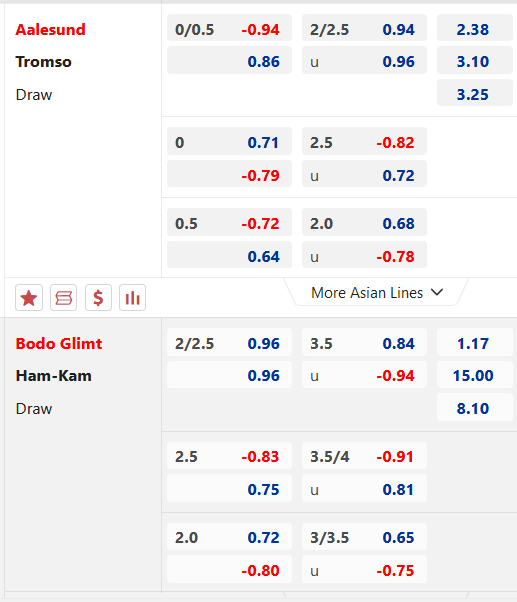Select draw odds 8.10

point(475,407)
